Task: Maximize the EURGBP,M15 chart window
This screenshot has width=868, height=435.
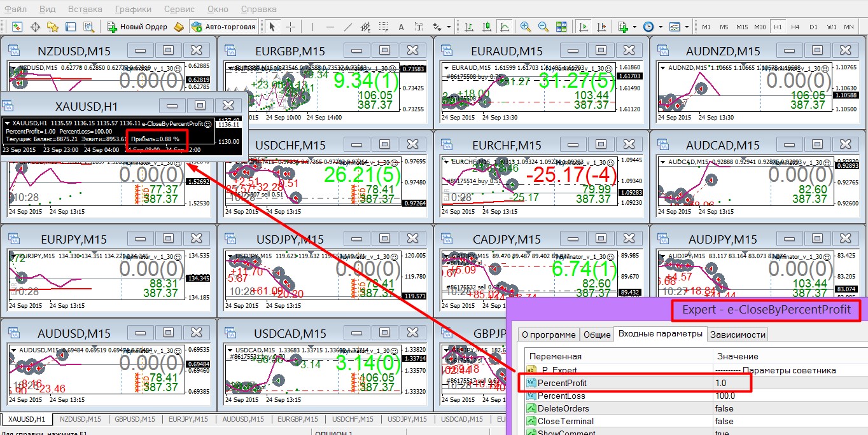Action: click(384, 50)
